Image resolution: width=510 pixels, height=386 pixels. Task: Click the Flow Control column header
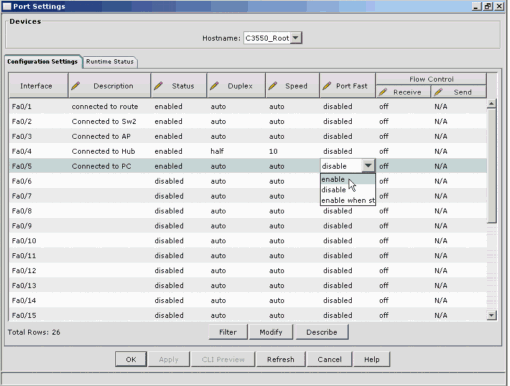click(x=431, y=79)
